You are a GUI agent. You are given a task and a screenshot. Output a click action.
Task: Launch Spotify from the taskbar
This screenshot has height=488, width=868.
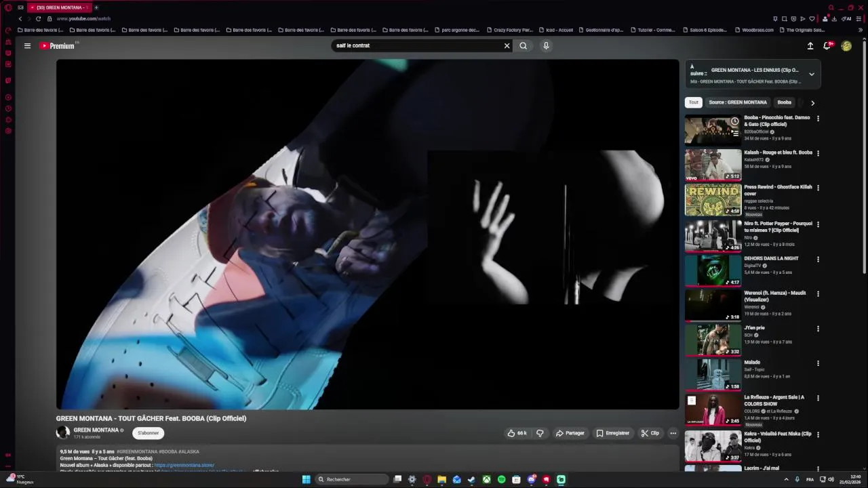click(x=501, y=480)
